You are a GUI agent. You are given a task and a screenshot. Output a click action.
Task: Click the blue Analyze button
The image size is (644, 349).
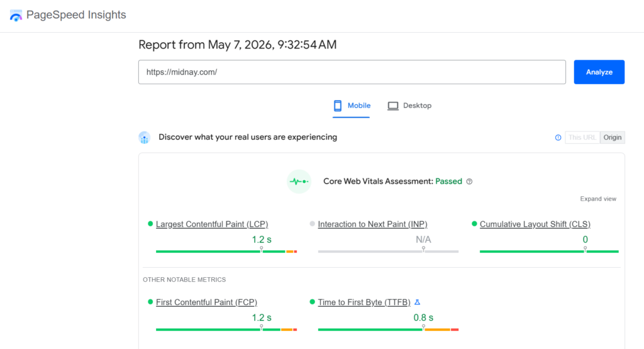[599, 72]
